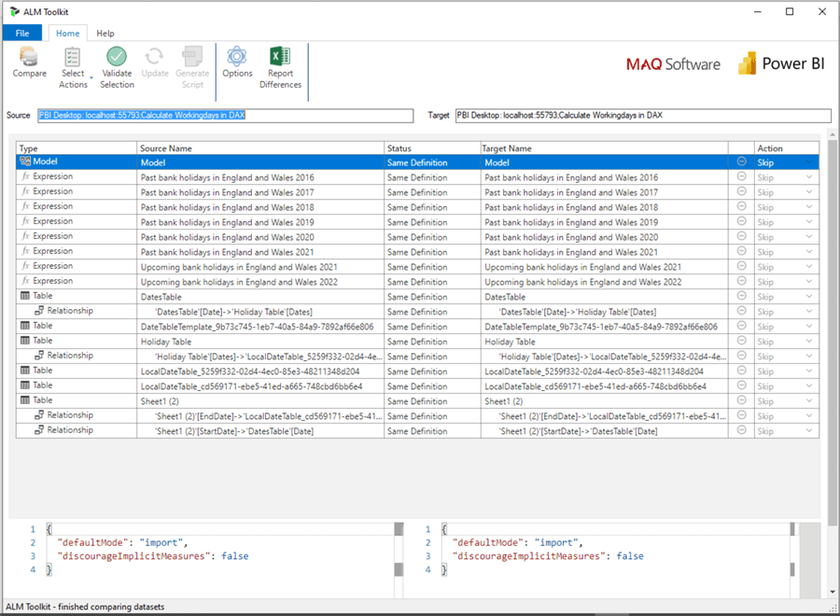The height and width of the screenshot is (616, 840).
Task: Click the Target connection text field
Action: 642,116
